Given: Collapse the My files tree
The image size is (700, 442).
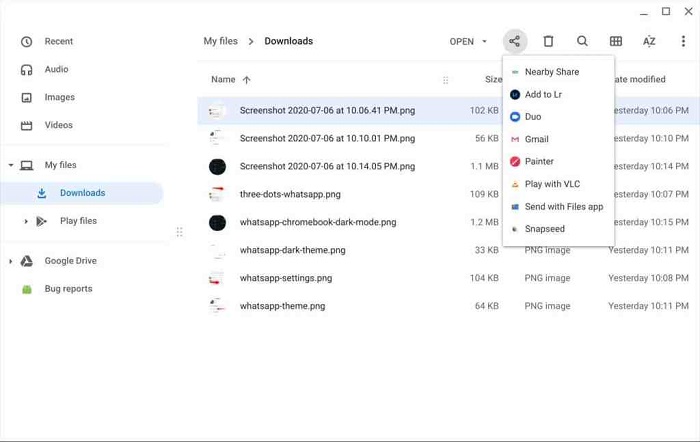Looking at the screenshot, I should [x=11, y=165].
